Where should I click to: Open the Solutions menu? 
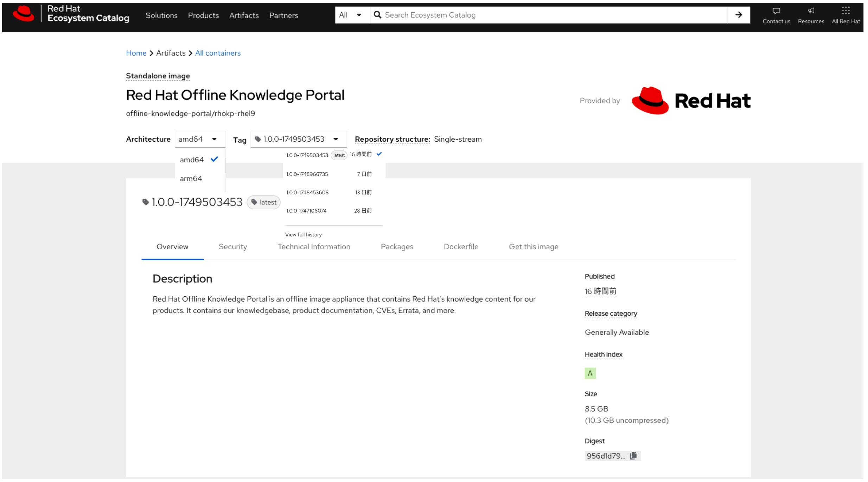[161, 15]
